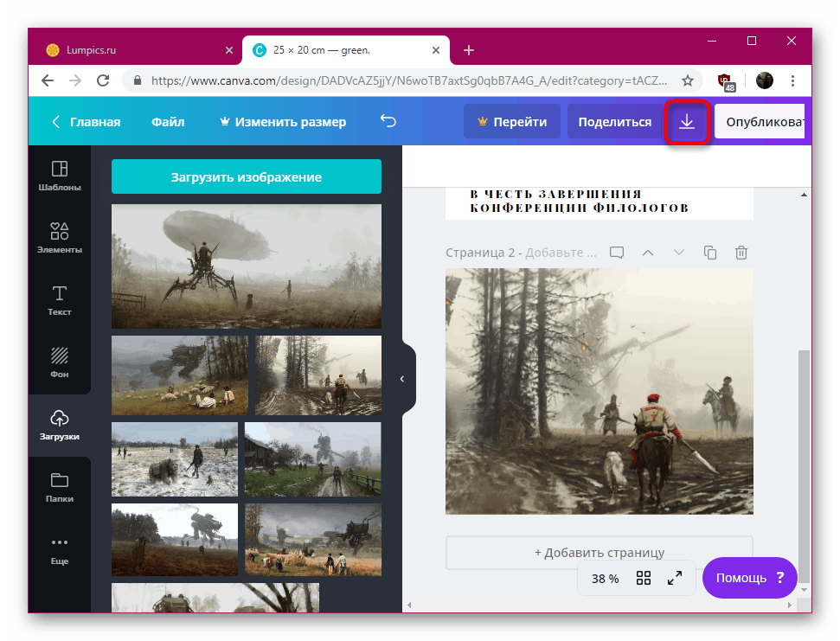Viewport: 840px width, 641px height.
Task: Click the canvas scrollbar up arrow
Action: pyautogui.click(x=804, y=195)
